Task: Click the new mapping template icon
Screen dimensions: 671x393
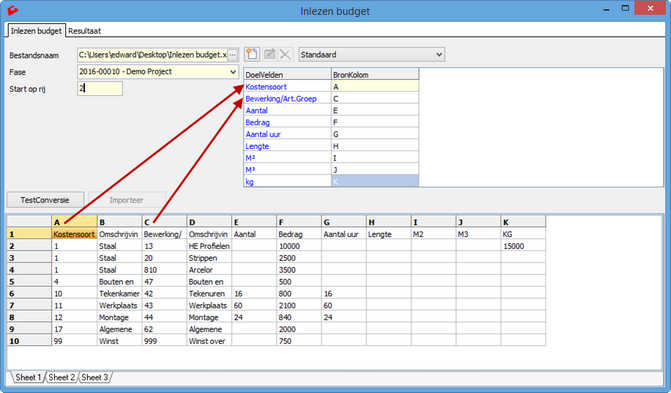Action: [x=252, y=54]
